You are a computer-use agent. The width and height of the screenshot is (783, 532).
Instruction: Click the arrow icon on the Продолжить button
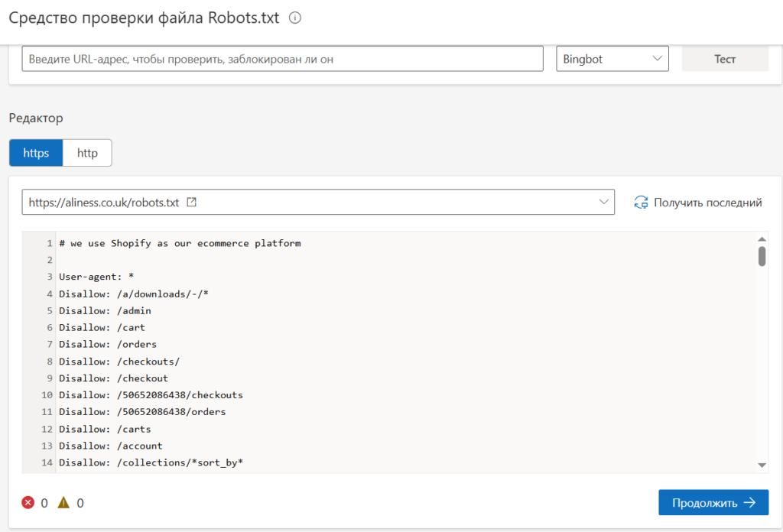(x=749, y=502)
